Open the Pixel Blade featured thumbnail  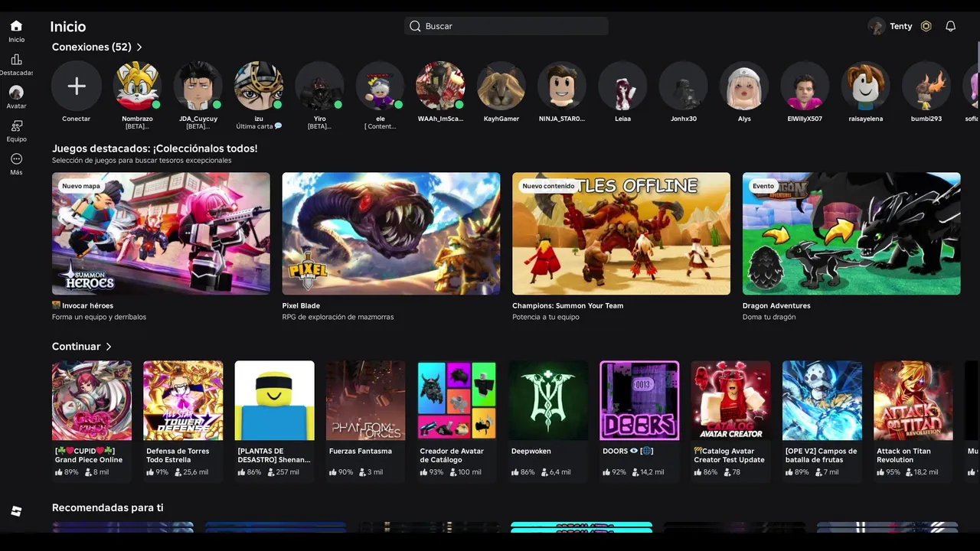(391, 233)
